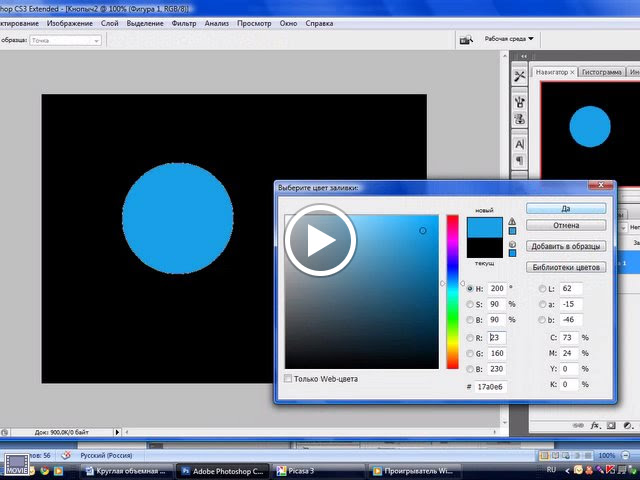Click the Отмена button

(x=566, y=225)
